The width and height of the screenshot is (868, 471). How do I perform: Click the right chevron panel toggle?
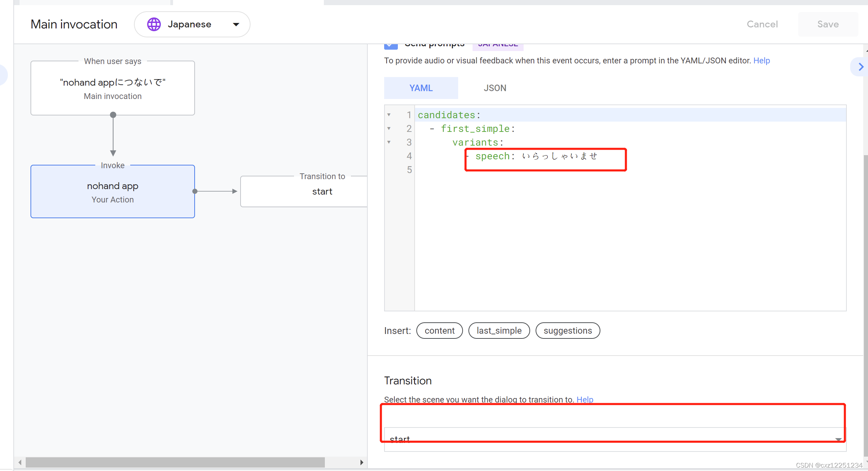pyautogui.click(x=860, y=67)
